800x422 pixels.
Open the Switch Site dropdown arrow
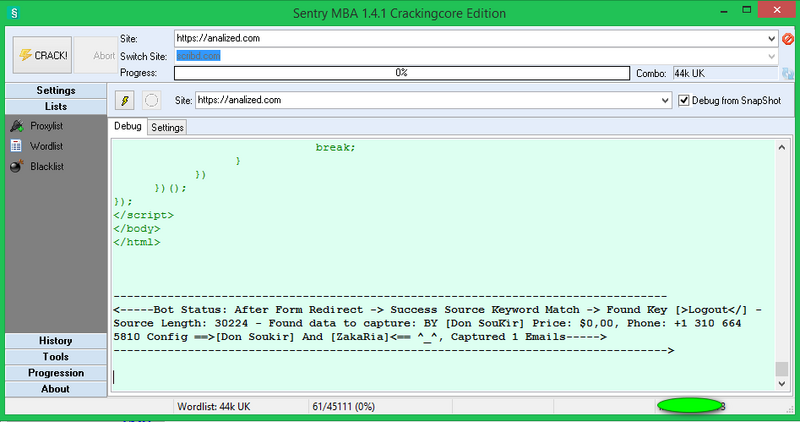tap(771, 56)
